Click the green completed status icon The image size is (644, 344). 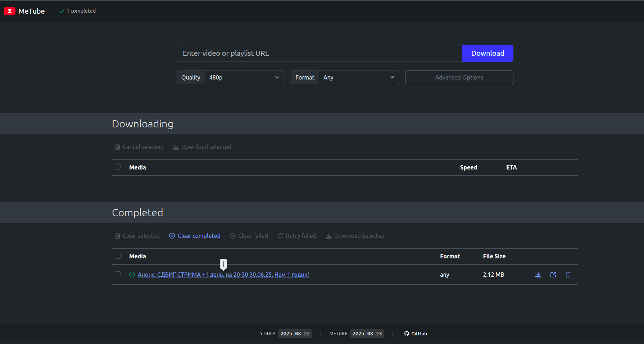click(x=132, y=275)
